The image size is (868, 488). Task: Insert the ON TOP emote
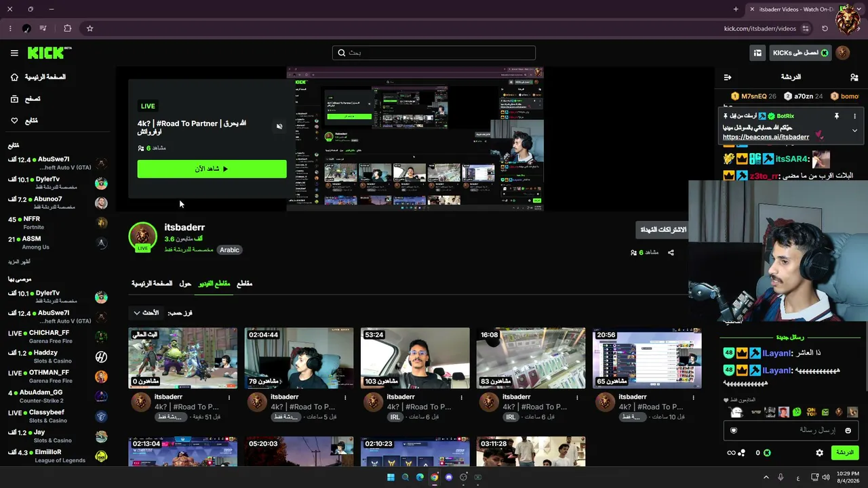coord(811,412)
